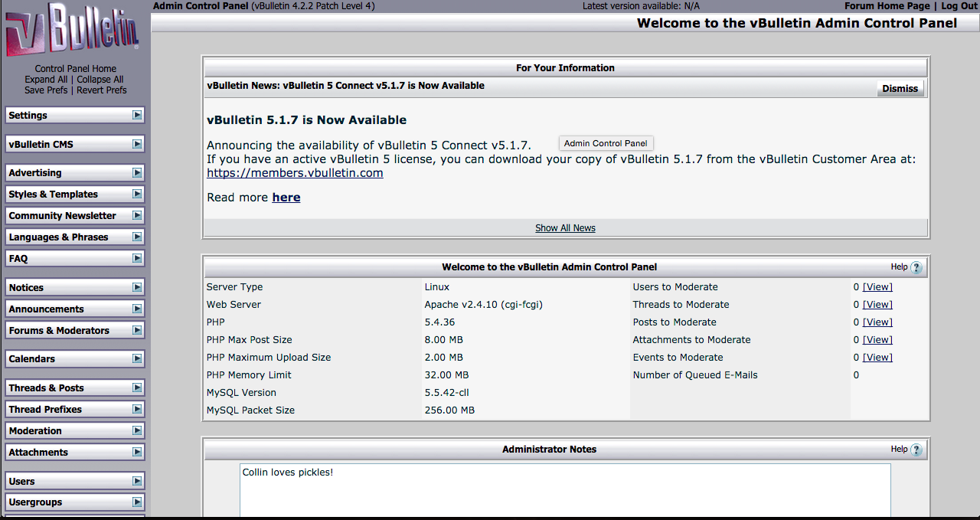Expand the Announcements section arrow
Screen dimensions: 980x520
point(137,309)
